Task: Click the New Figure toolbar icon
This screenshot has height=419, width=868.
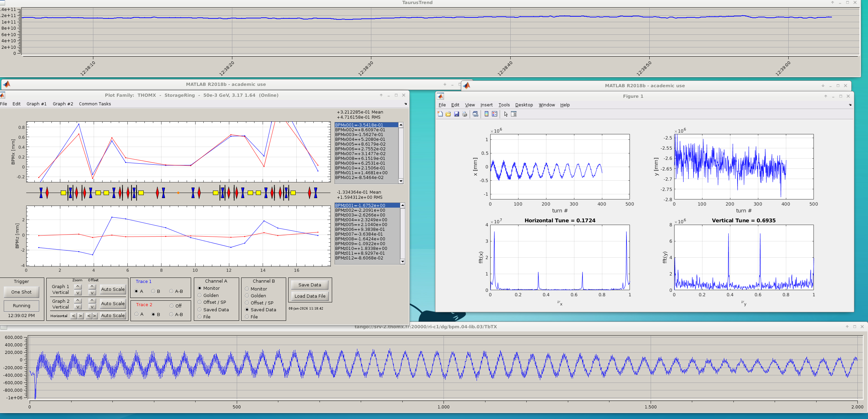Action: pos(440,114)
